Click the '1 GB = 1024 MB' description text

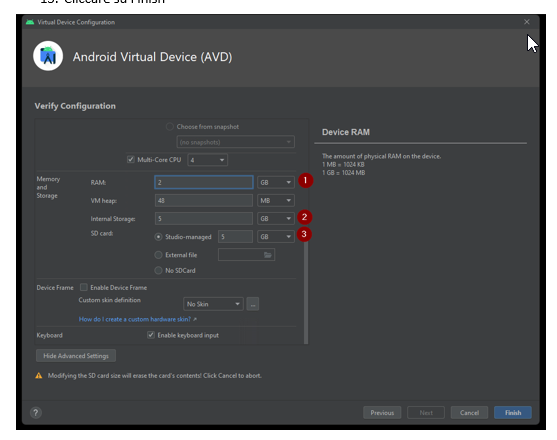(343, 173)
